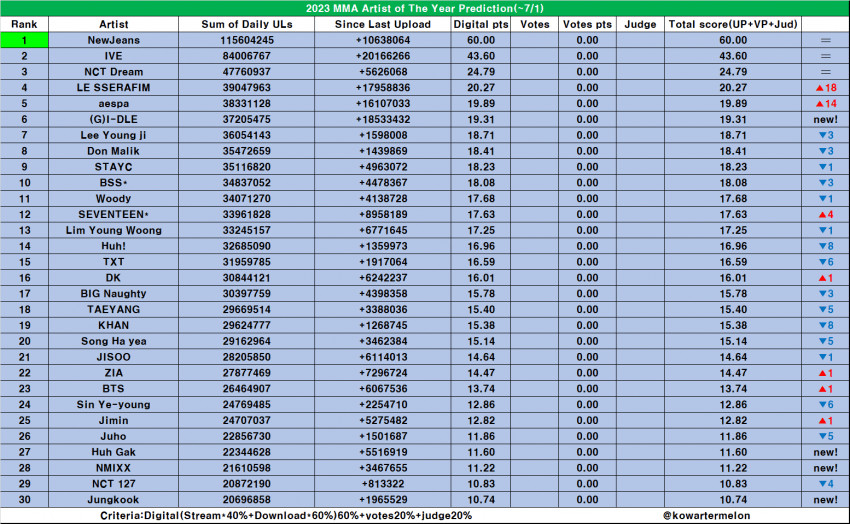Screen dimensions: 850x524
Task: Select the value 26464907
Action: click(247, 389)
